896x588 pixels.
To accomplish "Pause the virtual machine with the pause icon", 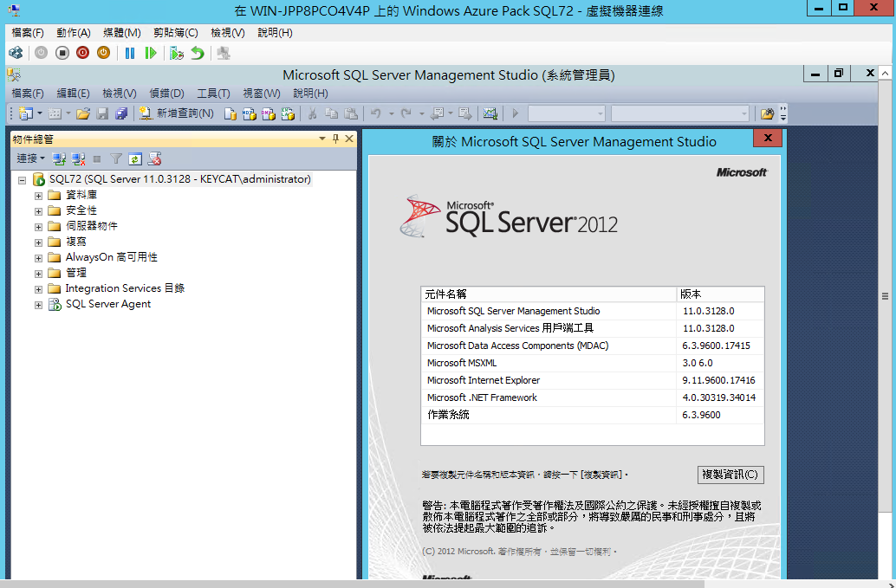I will (130, 53).
